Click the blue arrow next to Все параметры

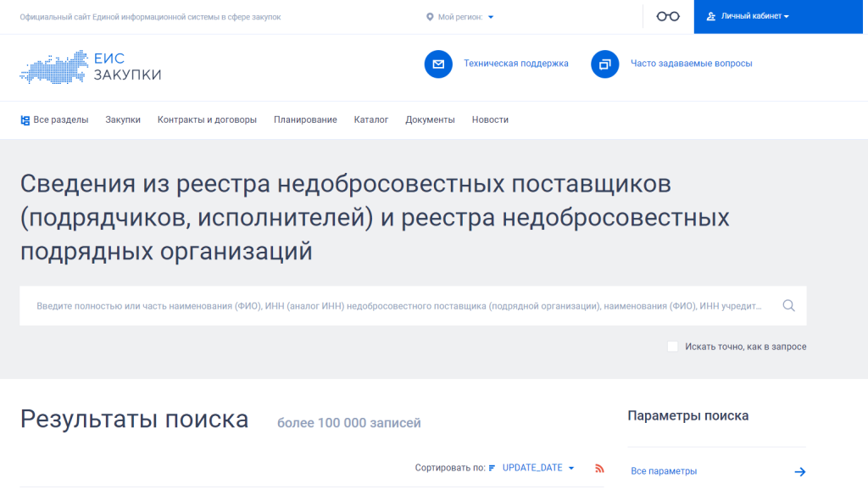(799, 471)
